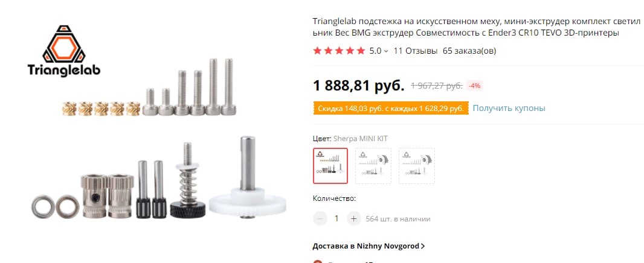
Task: Open Доставка в Nizhny Novgorod chevron
Action: pyautogui.click(x=423, y=246)
